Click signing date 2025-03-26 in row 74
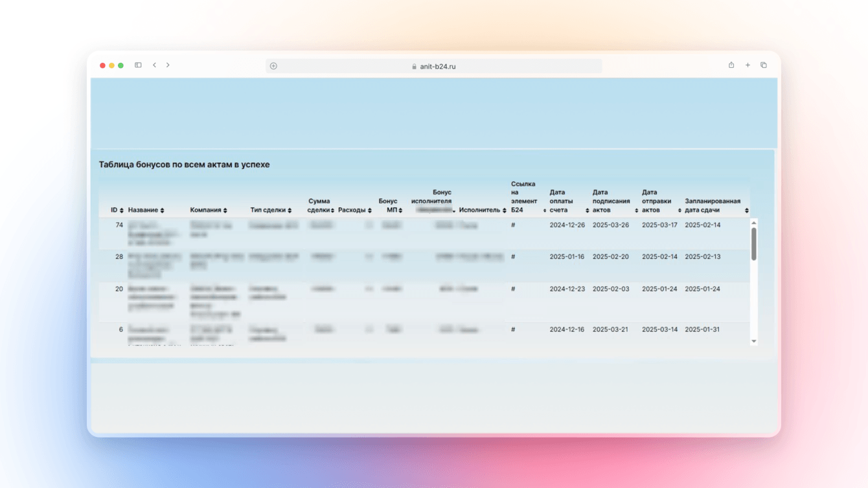868x488 pixels. [x=611, y=225]
